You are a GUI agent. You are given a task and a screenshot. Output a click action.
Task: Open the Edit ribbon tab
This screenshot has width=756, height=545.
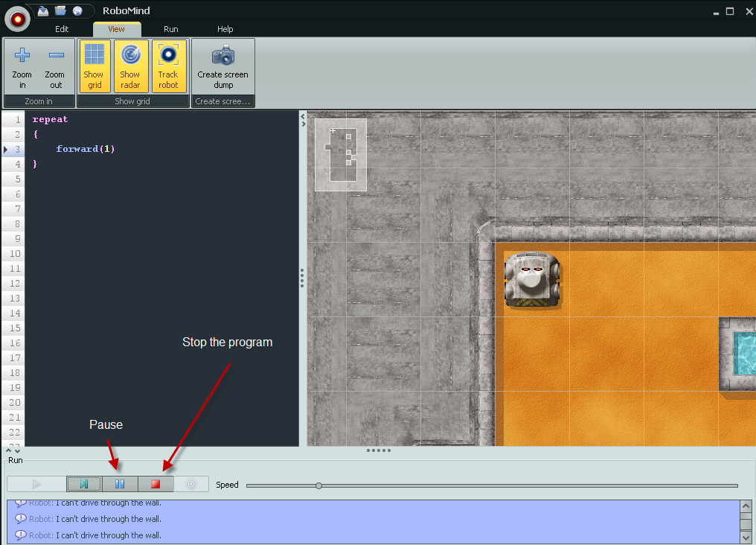[62, 29]
